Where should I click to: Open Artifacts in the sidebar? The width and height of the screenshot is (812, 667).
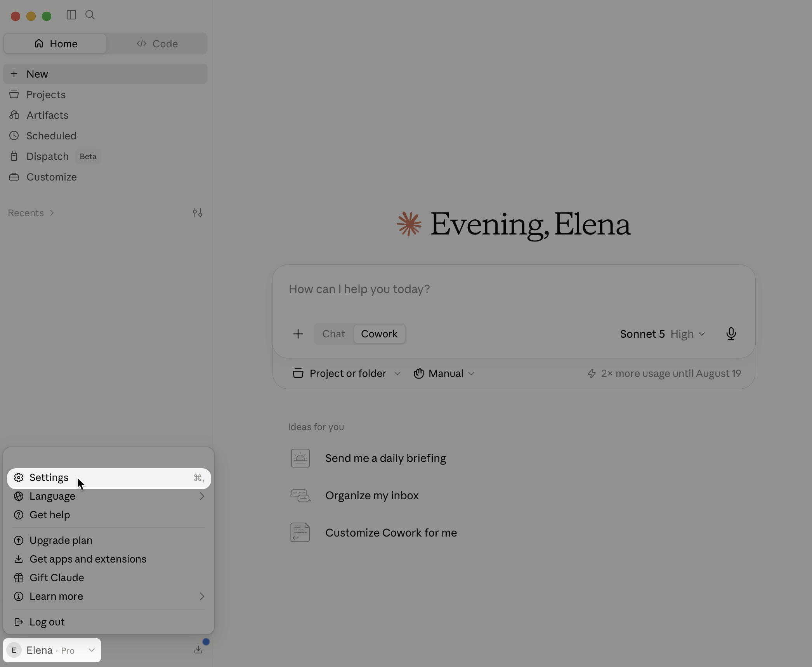pyautogui.click(x=106, y=115)
